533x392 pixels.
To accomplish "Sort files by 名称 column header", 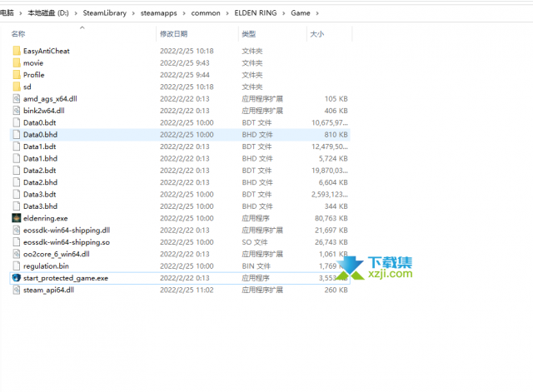I will pos(18,34).
